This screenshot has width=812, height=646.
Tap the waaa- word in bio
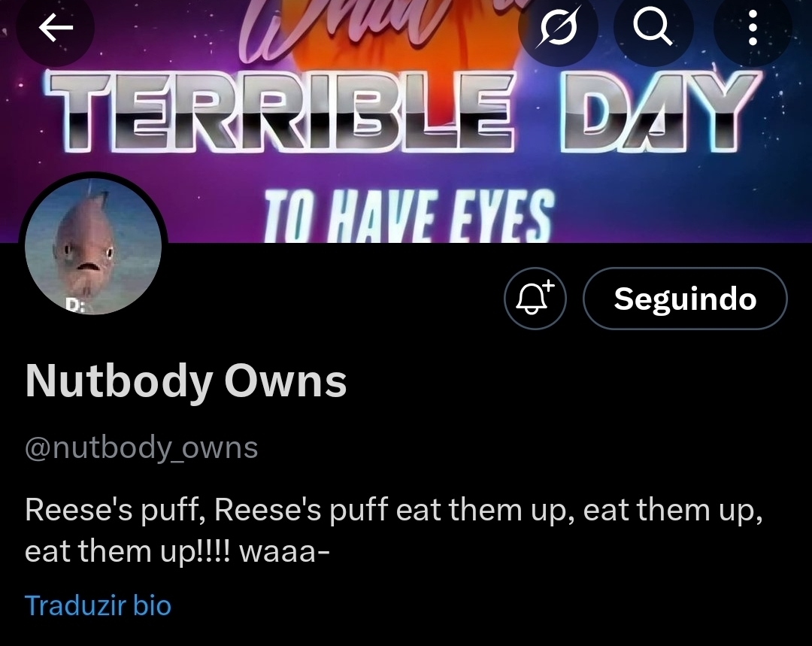coord(284,551)
